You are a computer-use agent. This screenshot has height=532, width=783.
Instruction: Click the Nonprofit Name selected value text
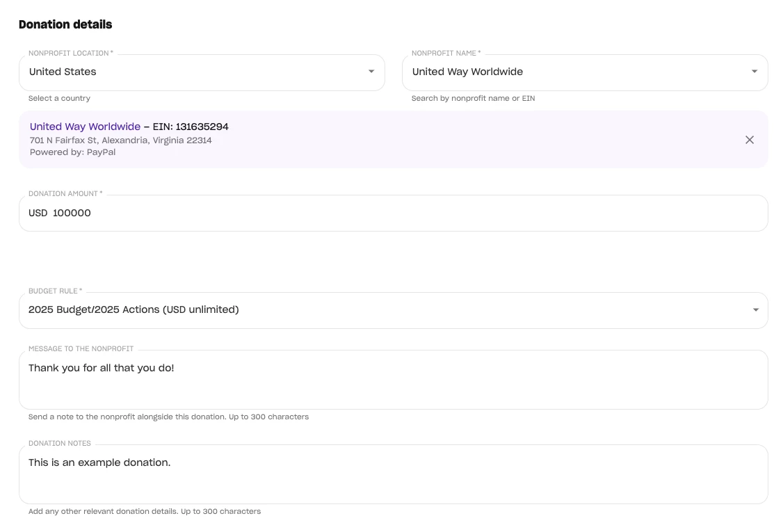point(467,72)
